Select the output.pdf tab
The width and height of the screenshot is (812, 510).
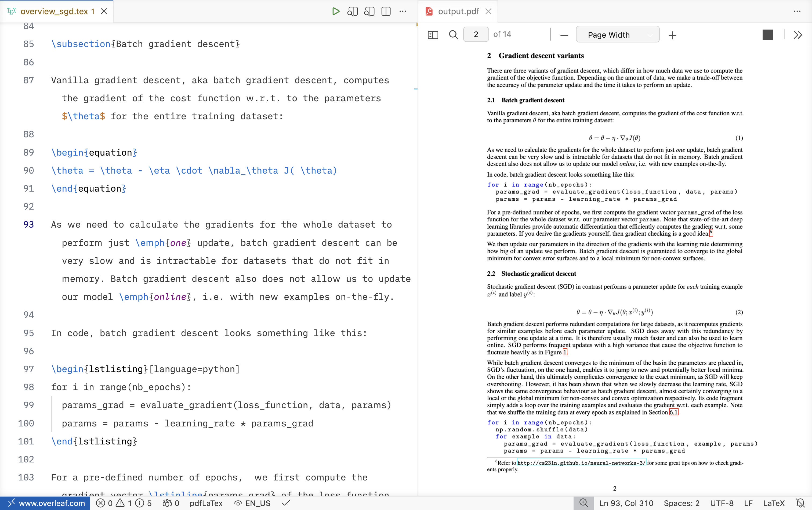pos(458,12)
